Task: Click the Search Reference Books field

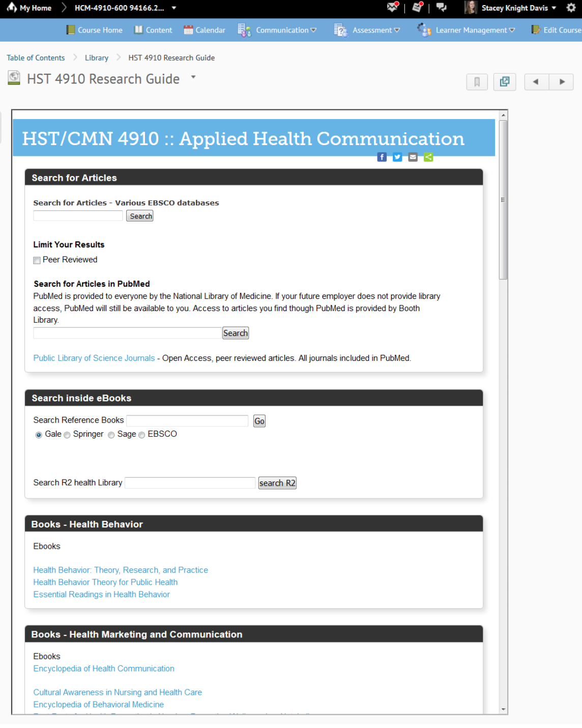Action: [x=187, y=421]
